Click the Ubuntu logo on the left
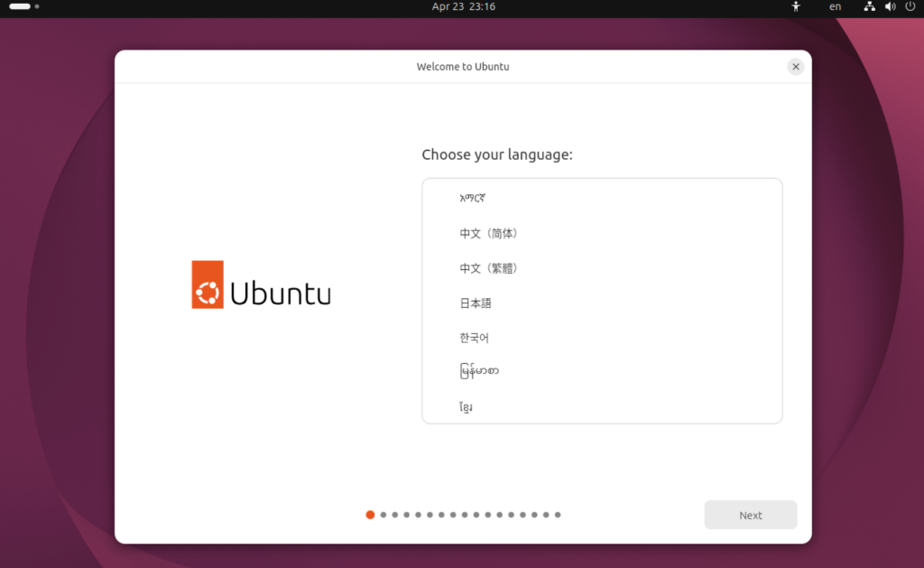The height and width of the screenshot is (568, 924). point(261,284)
